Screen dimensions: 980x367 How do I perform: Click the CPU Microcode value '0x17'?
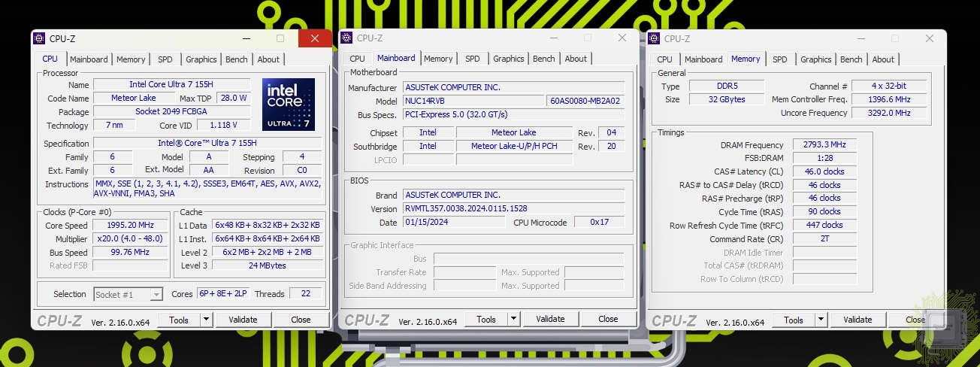pos(599,222)
